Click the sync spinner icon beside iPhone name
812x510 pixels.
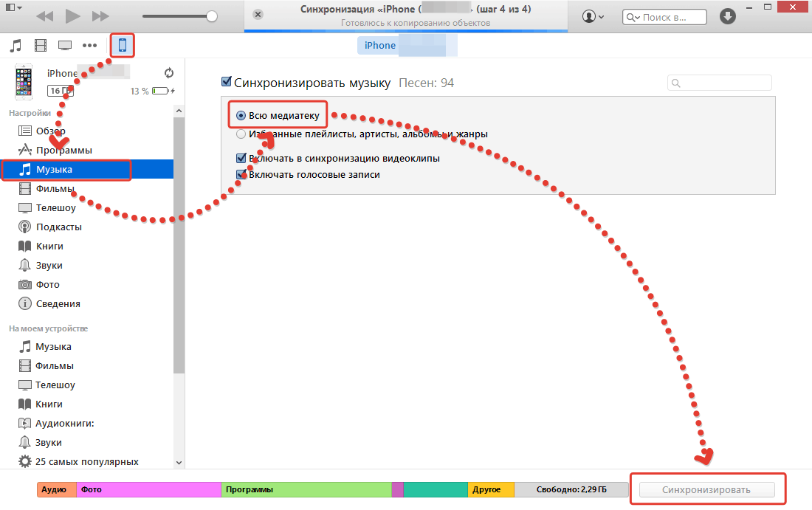click(x=169, y=73)
